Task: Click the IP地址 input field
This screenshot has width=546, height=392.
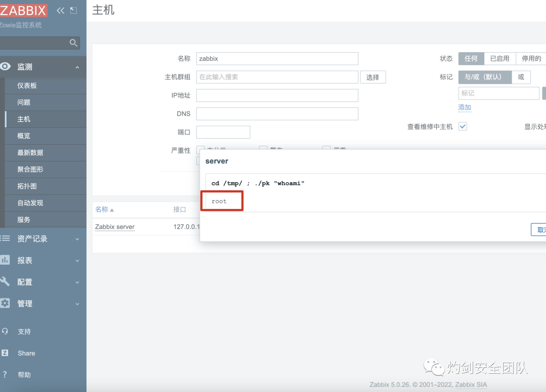Action: pos(277,96)
